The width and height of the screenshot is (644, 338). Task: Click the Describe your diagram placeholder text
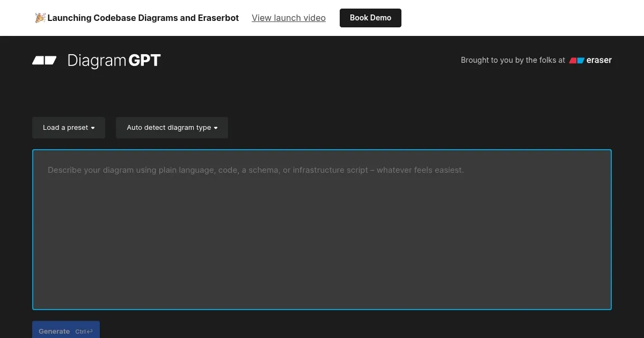tap(255, 170)
